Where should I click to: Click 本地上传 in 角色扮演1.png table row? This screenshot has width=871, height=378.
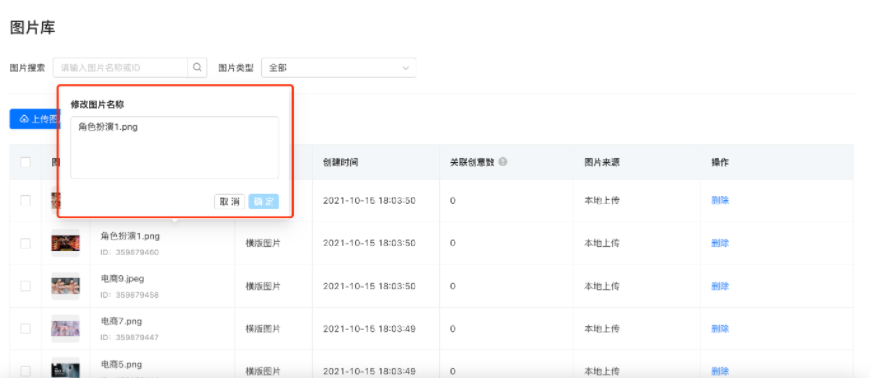[x=602, y=243]
